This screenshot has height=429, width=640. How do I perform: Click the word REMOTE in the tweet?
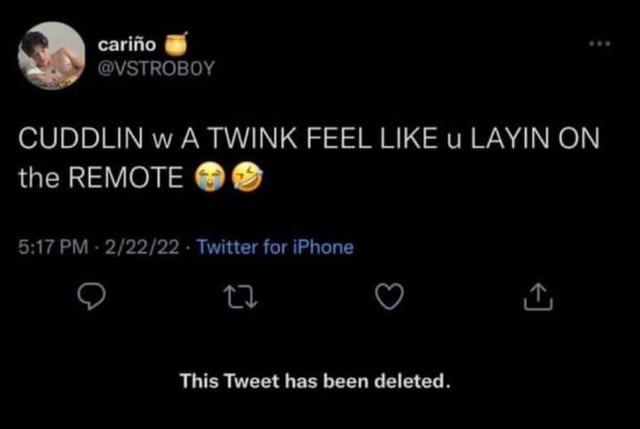125,178
